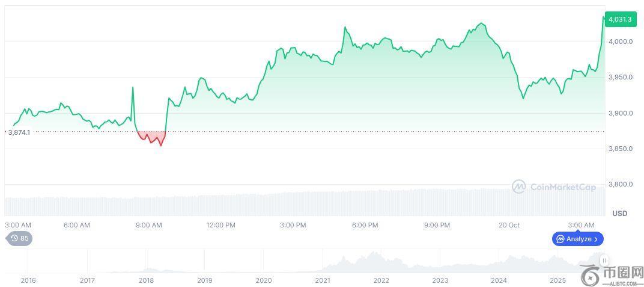Viewport: 644px width, 287px height.
Task: Grab the timeline range slider handle
Action: click(604, 260)
